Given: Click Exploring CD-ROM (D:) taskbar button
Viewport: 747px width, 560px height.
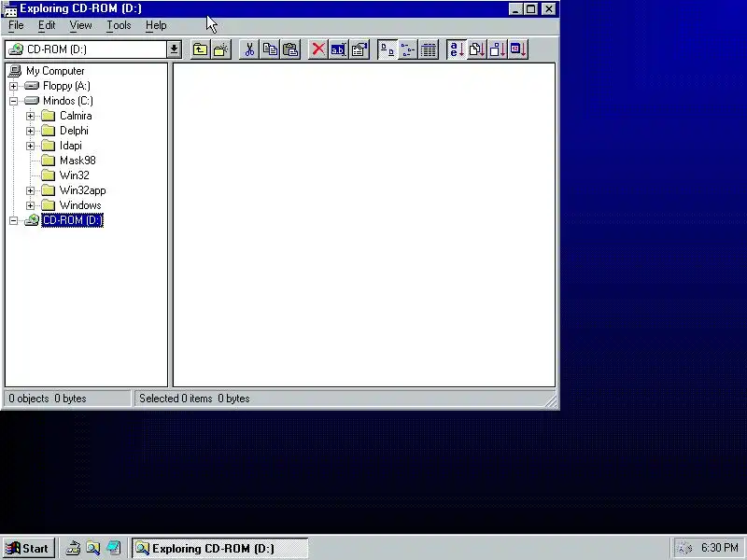Looking at the screenshot, I should (x=219, y=549).
